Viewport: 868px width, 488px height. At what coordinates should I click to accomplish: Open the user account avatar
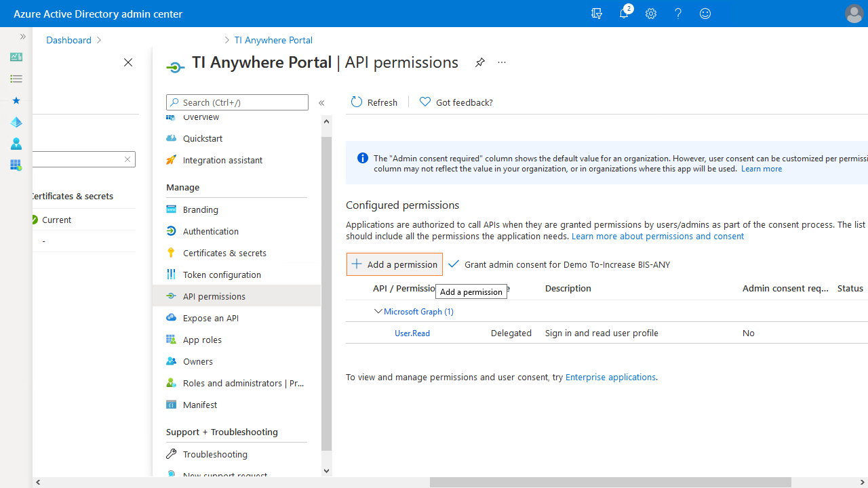point(854,14)
